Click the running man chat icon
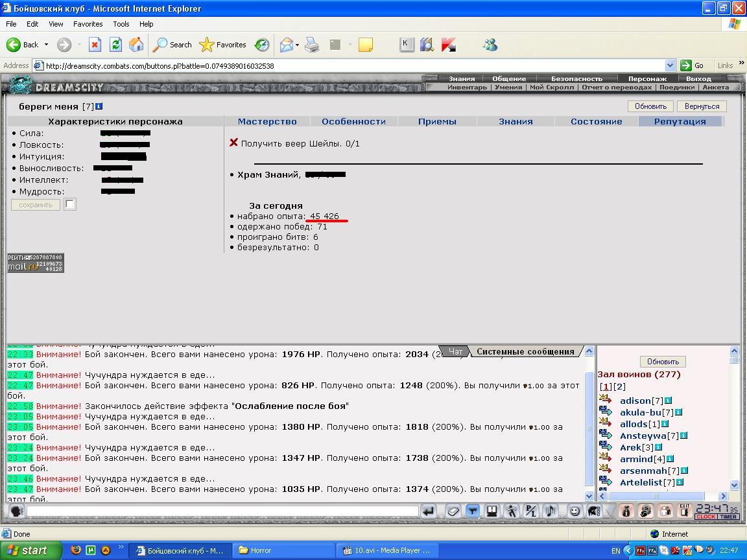The width and height of the screenshot is (747, 560). (x=511, y=511)
